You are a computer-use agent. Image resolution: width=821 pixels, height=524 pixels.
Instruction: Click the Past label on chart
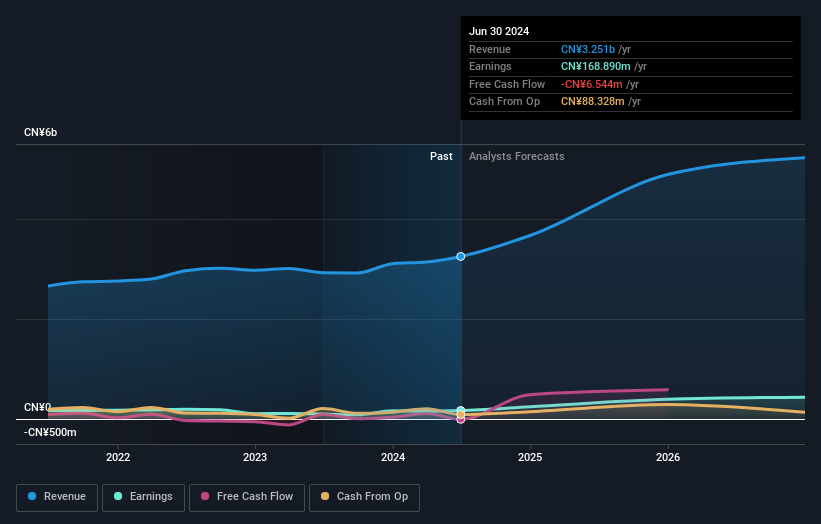(x=441, y=156)
